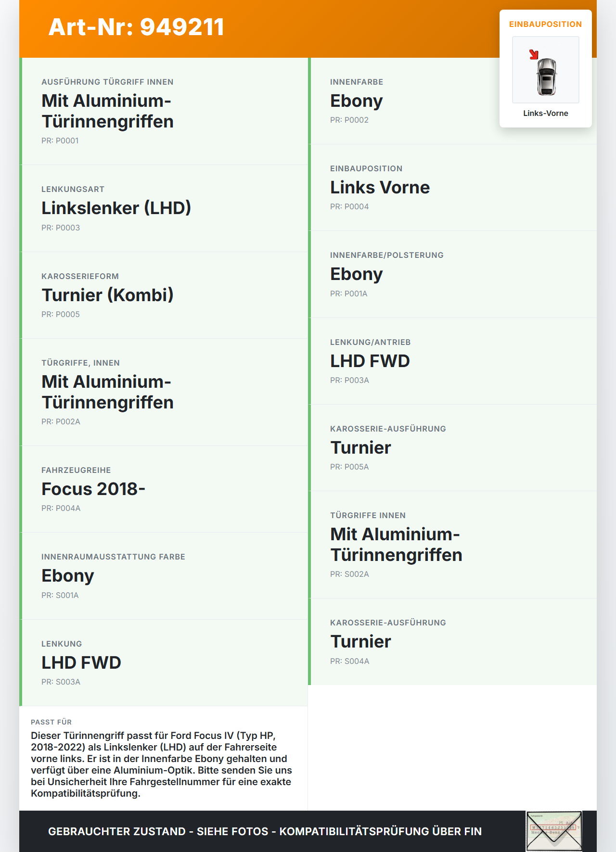This screenshot has width=616, height=852.
Task: Select the Focus 2018- vehicle series entry
Action: 164,489
